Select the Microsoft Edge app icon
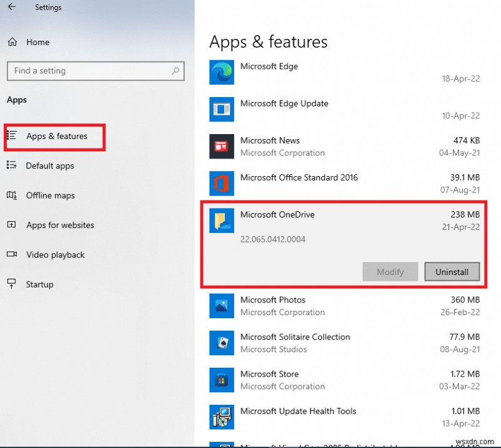This screenshot has height=448, width=501. (x=221, y=72)
